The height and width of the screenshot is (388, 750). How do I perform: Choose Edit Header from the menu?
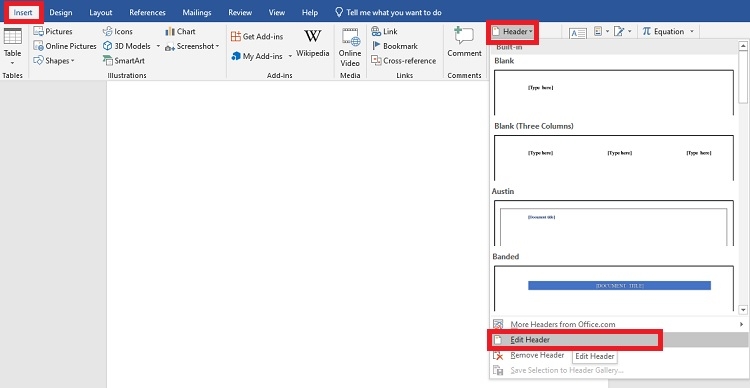(618, 340)
